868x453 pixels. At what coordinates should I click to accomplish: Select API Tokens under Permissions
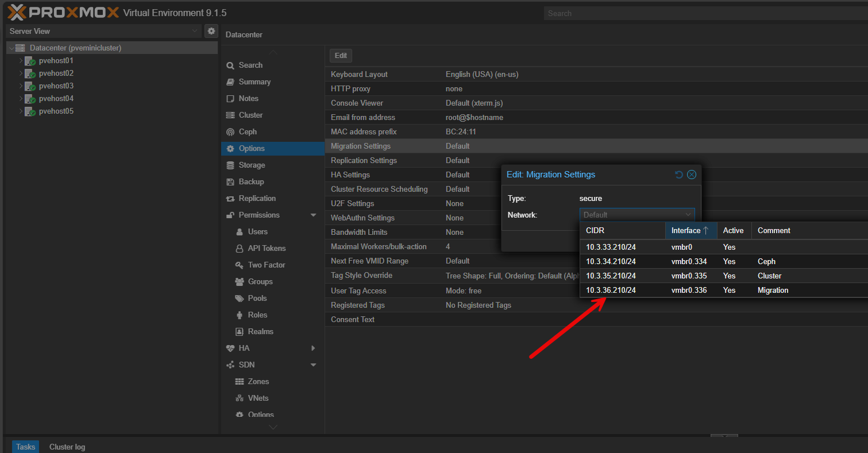pyautogui.click(x=267, y=248)
